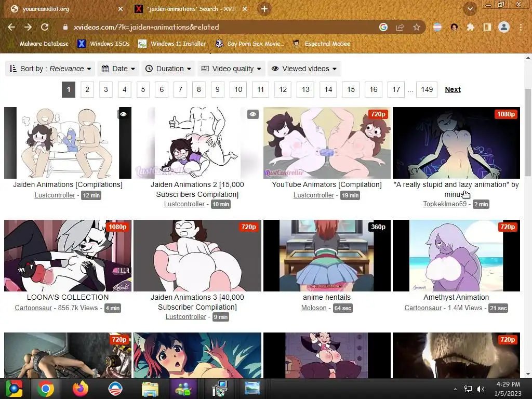Open Cartoonsaur link under Amethyst Animation
The height and width of the screenshot is (399, 532).
(423, 308)
